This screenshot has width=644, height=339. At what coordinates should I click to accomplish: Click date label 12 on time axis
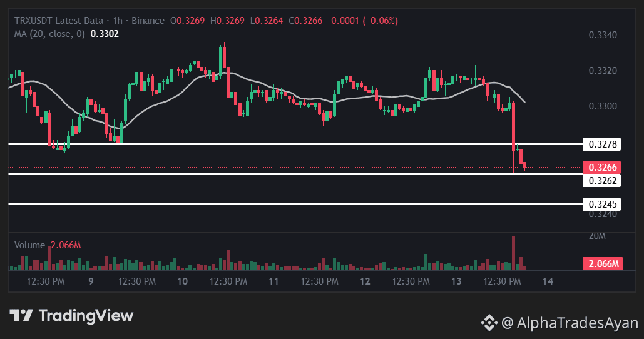(365, 281)
